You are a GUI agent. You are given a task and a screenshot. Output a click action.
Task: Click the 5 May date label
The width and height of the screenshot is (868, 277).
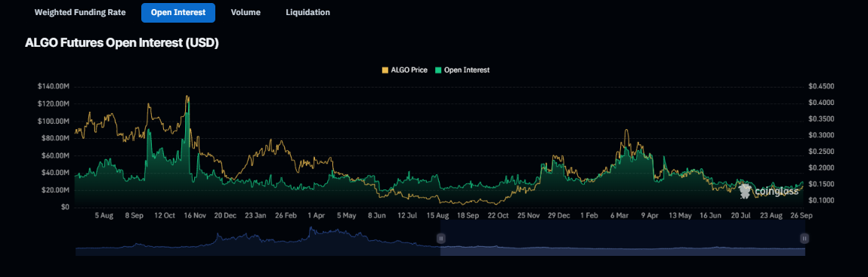(347, 216)
